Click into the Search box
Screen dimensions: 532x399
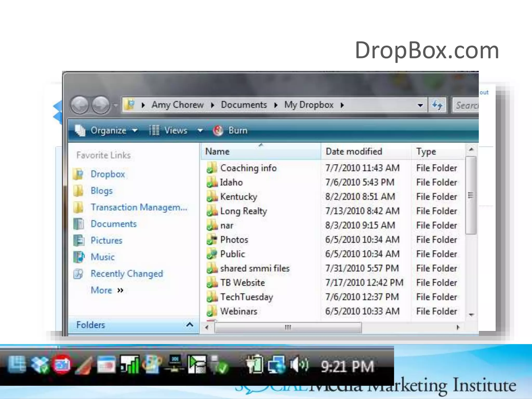tap(465, 105)
